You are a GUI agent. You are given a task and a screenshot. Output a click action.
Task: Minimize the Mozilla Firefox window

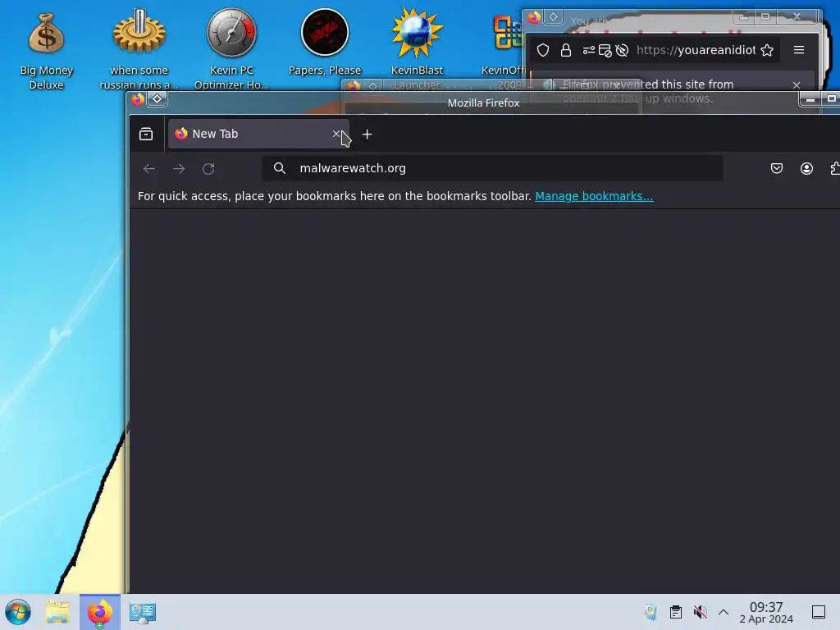coord(810,99)
